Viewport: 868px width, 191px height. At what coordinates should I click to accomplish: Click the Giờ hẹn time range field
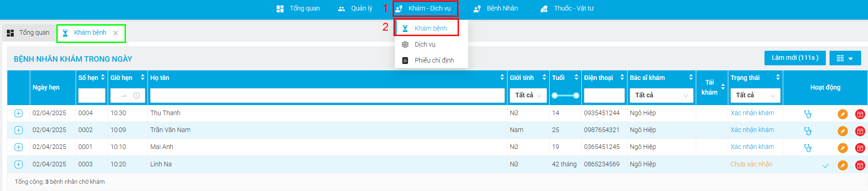click(128, 95)
